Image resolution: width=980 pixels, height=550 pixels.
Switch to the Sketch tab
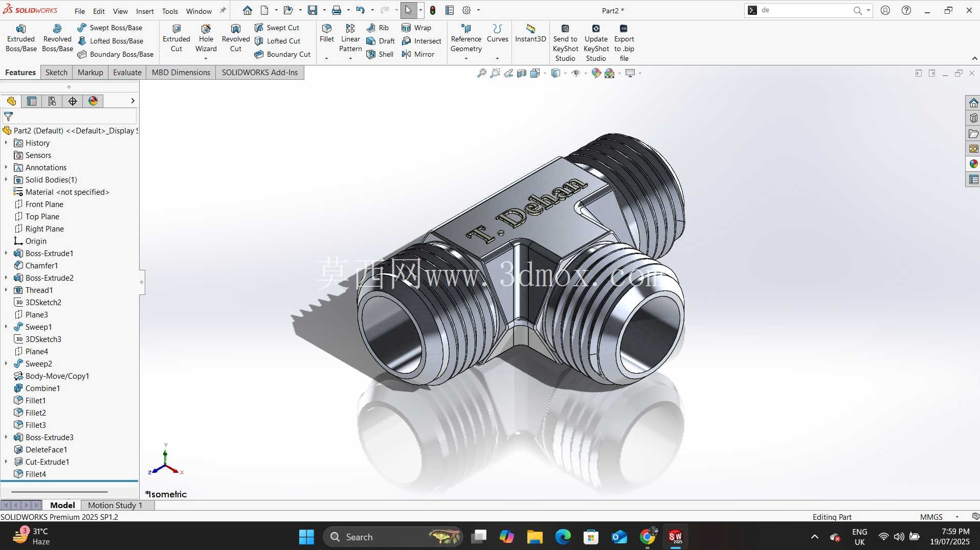coord(56,73)
